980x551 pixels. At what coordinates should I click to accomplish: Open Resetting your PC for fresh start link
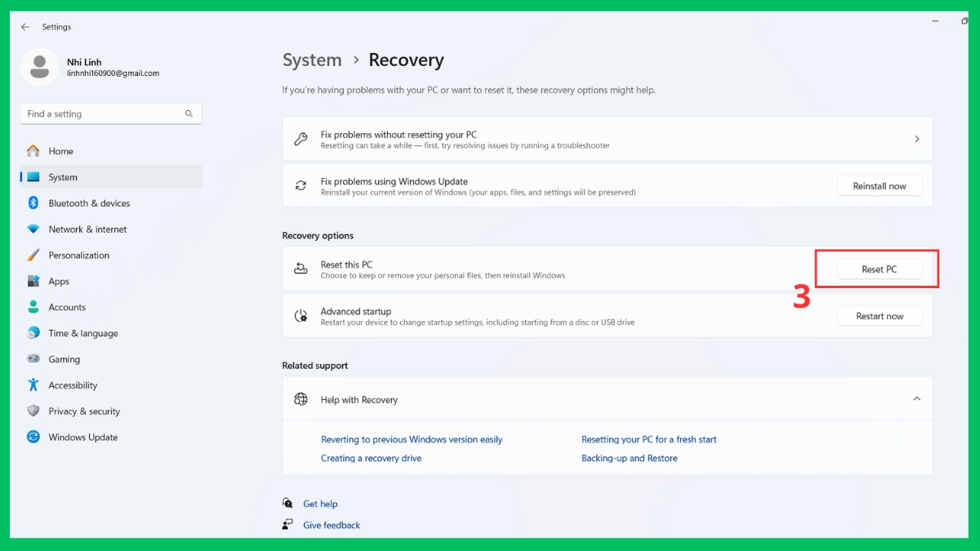[649, 439]
